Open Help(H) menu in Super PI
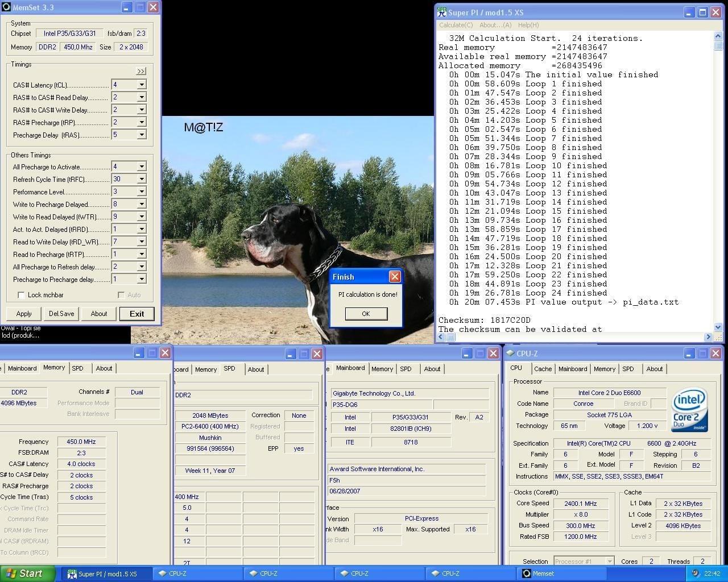Image resolution: width=728 pixels, height=582 pixels. click(528, 25)
